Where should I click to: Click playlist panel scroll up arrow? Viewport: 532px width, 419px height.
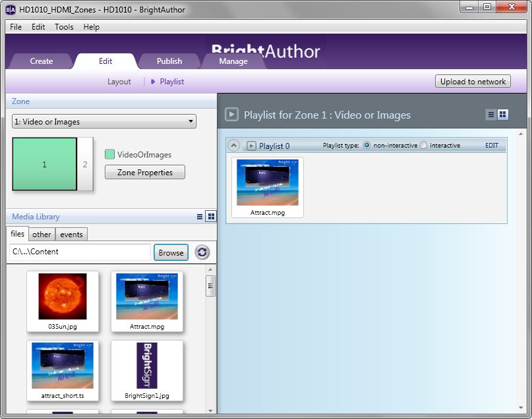tap(521, 134)
